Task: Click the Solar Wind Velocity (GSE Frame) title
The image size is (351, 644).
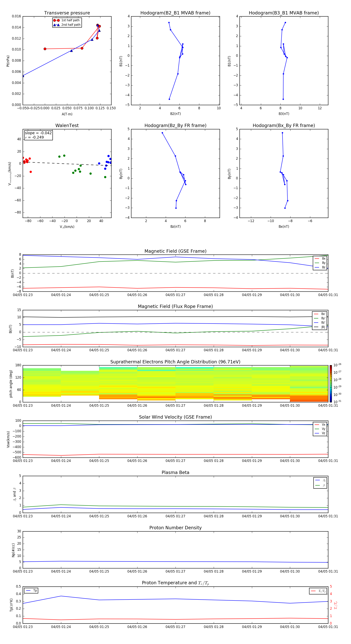Action: pyautogui.click(x=175, y=417)
